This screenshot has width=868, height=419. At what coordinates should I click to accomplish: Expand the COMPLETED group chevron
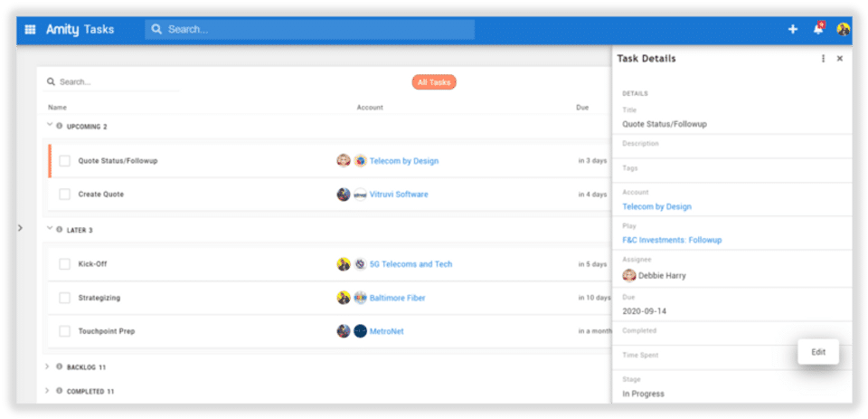click(x=47, y=391)
